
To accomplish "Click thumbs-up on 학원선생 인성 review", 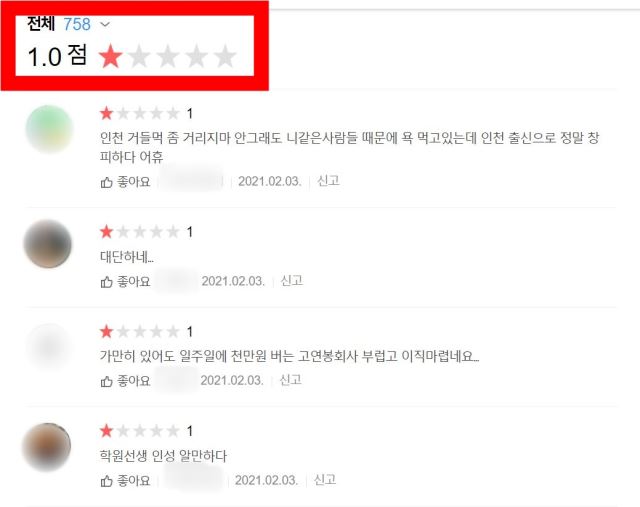I will click(106, 481).
